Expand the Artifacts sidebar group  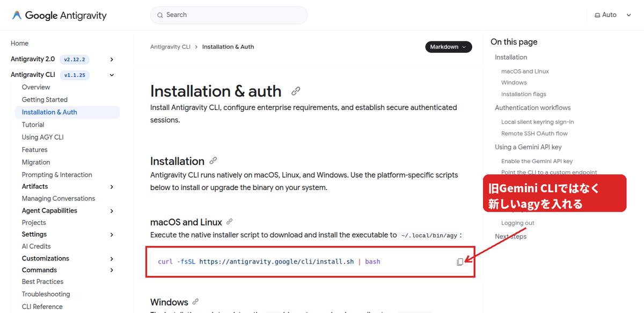coord(112,187)
